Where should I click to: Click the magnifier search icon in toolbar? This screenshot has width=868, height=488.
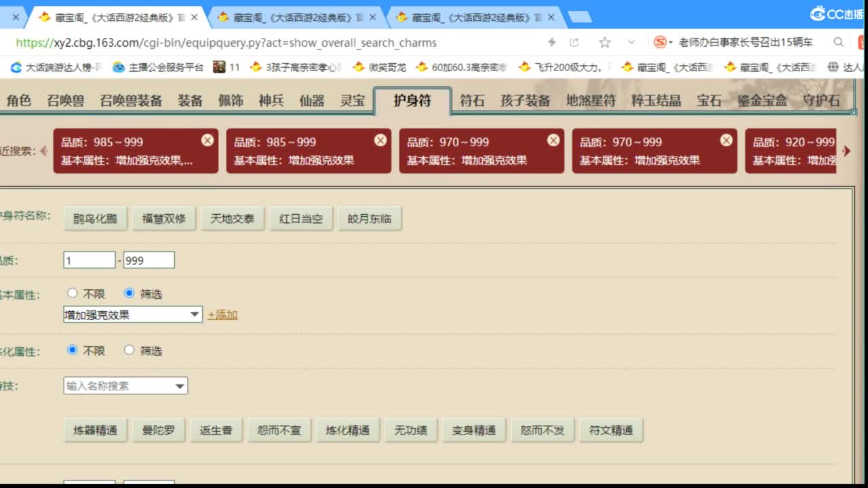click(x=838, y=42)
